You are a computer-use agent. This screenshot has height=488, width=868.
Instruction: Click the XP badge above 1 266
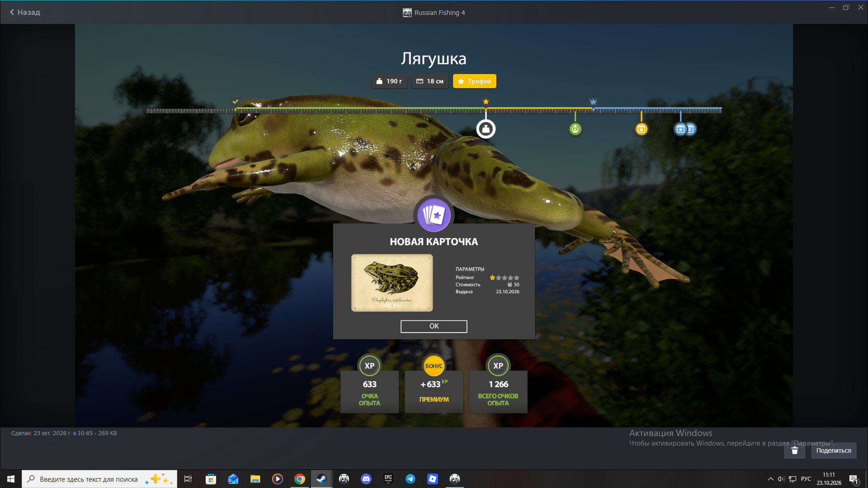[498, 366]
